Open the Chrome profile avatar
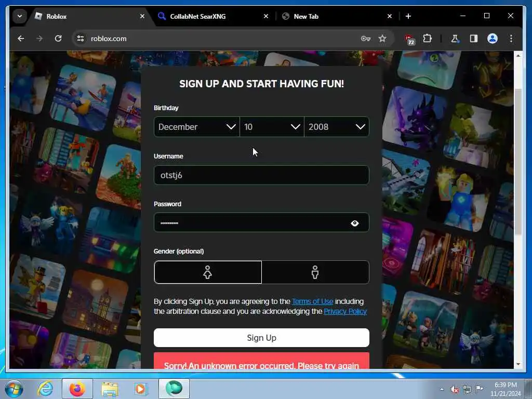Screen dimensions: 532x399 click(x=493, y=38)
